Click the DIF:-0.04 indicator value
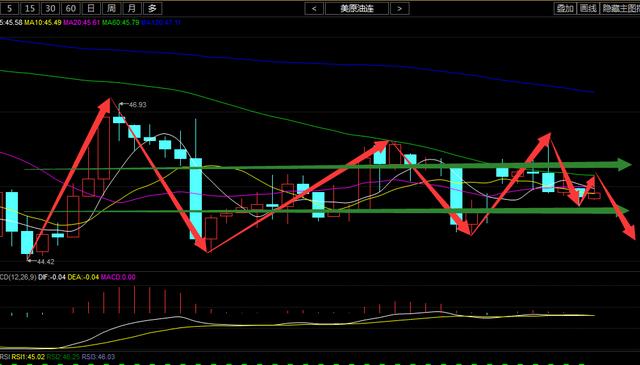The image size is (640, 365). pyautogui.click(x=52, y=277)
